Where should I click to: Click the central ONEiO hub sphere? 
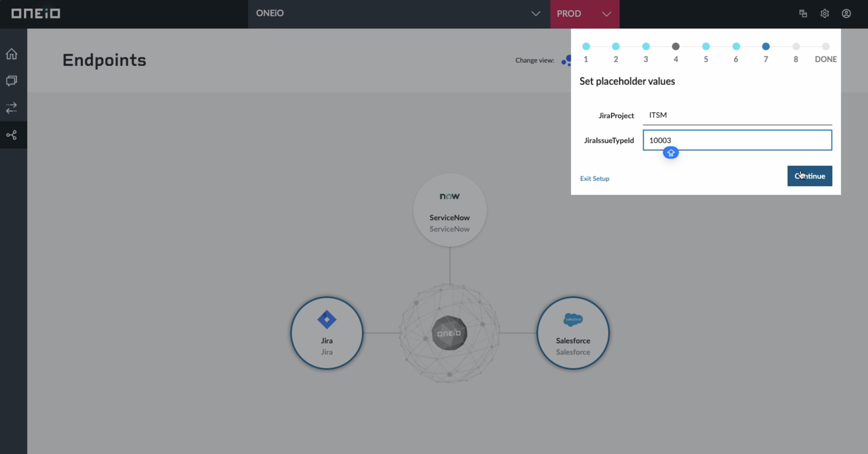click(x=450, y=333)
